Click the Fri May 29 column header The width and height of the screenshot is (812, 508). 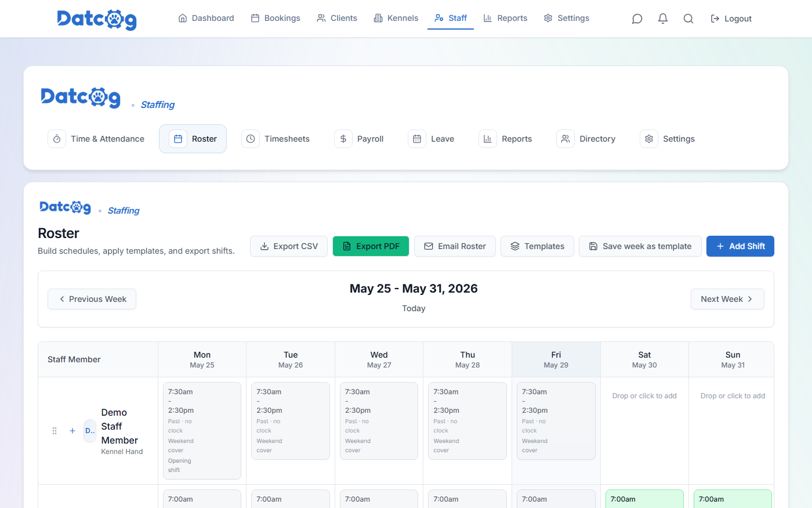pyautogui.click(x=556, y=359)
